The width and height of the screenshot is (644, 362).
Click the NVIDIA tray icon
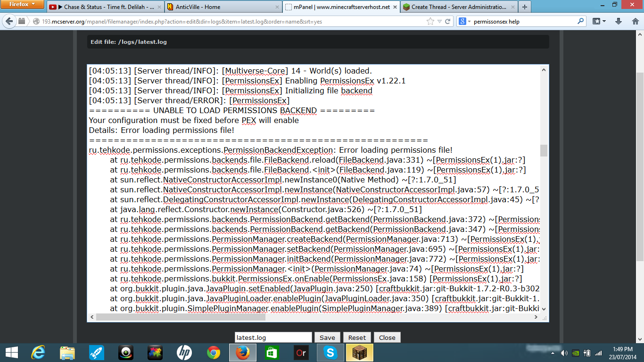(576, 353)
